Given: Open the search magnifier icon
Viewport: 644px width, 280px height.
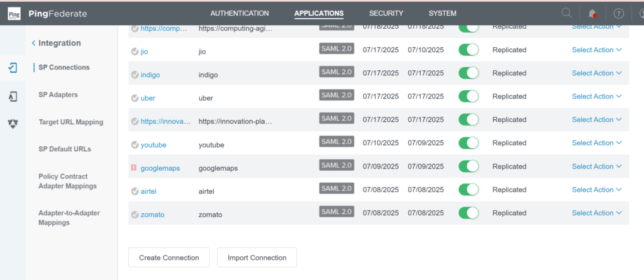Looking at the screenshot, I should [x=567, y=13].
